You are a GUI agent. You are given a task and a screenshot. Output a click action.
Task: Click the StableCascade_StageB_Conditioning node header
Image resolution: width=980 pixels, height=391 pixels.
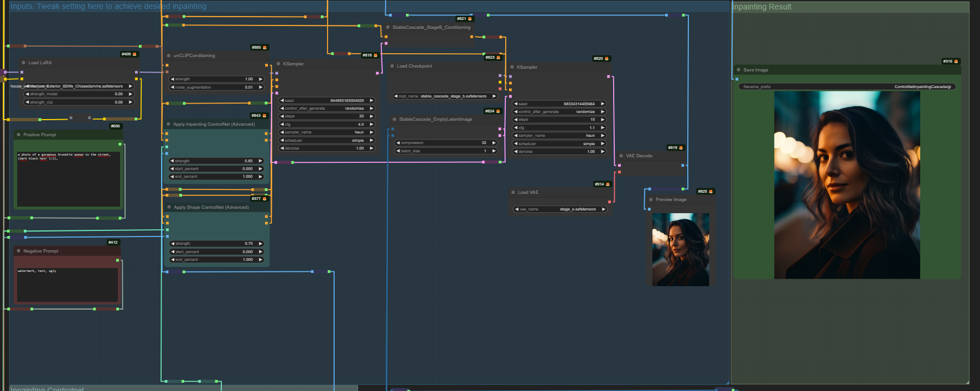[431, 27]
